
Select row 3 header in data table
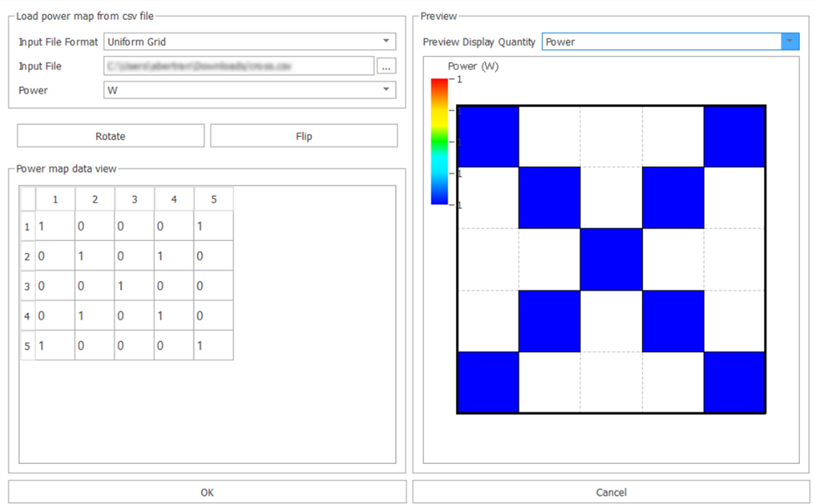pos(28,286)
